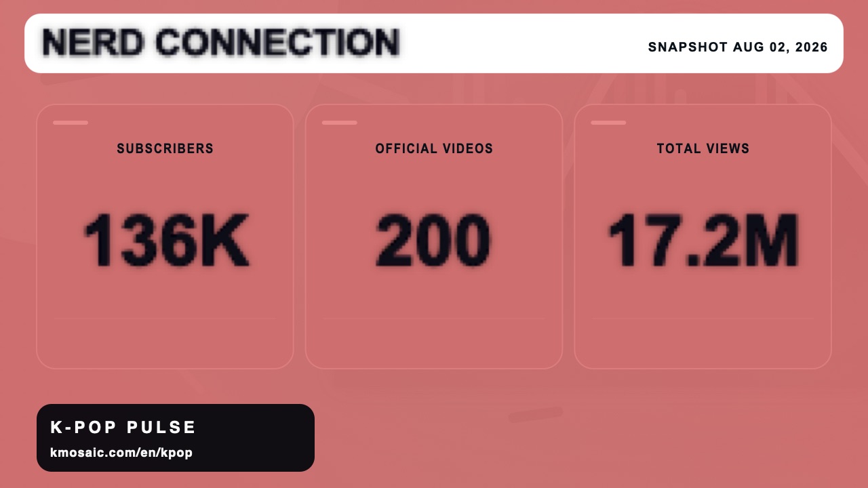Click the divider line in Subscribers card
The height and width of the screenshot is (488, 868).
pyautogui.click(x=165, y=318)
